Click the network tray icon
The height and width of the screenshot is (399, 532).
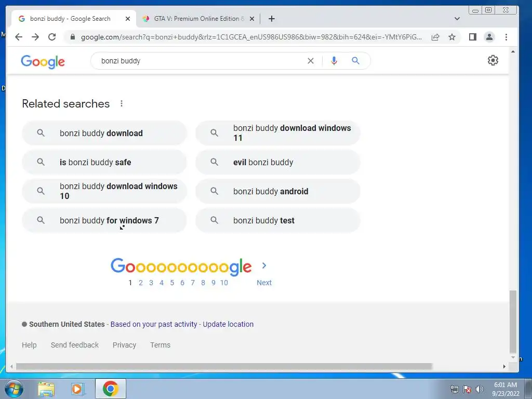click(454, 389)
